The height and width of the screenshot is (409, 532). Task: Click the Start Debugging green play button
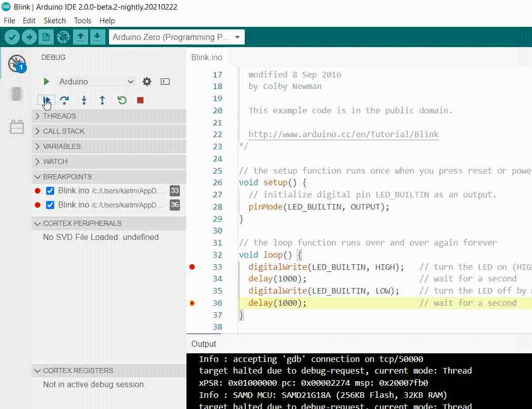click(x=47, y=81)
